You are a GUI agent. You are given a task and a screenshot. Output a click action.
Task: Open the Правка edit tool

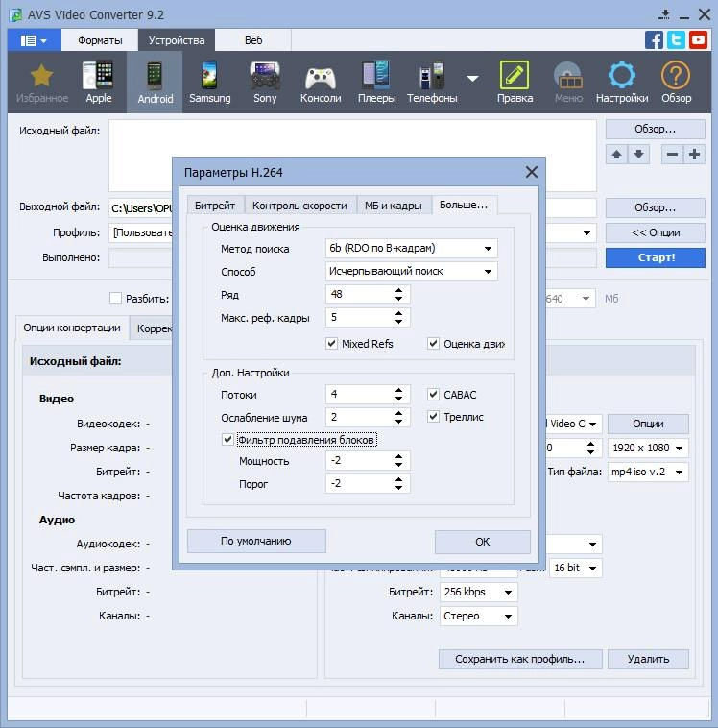(515, 84)
